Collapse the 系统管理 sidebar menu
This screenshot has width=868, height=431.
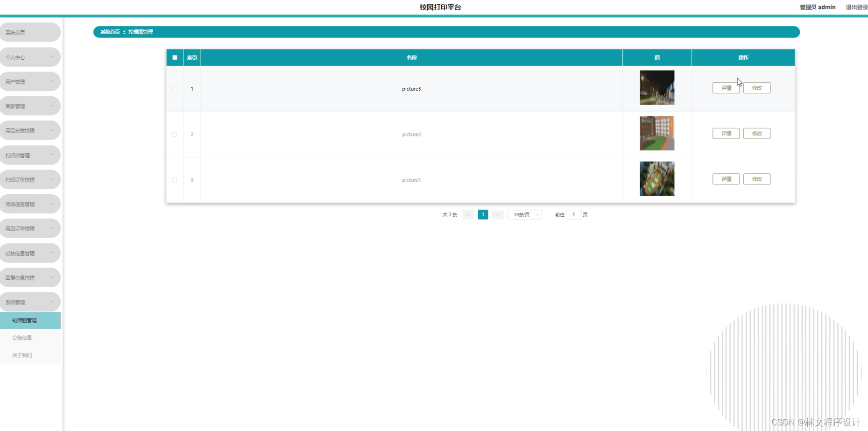click(x=30, y=302)
